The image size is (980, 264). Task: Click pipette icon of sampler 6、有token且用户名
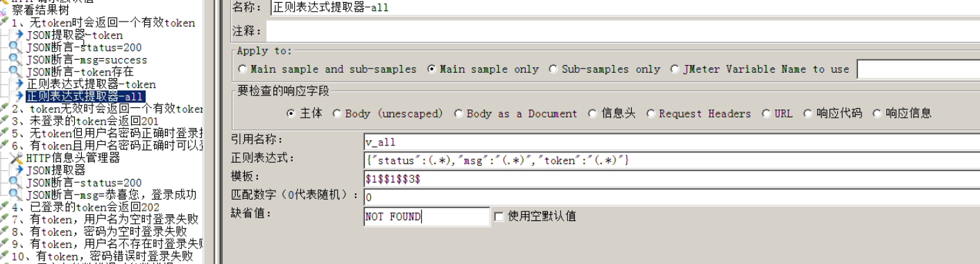(5, 146)
